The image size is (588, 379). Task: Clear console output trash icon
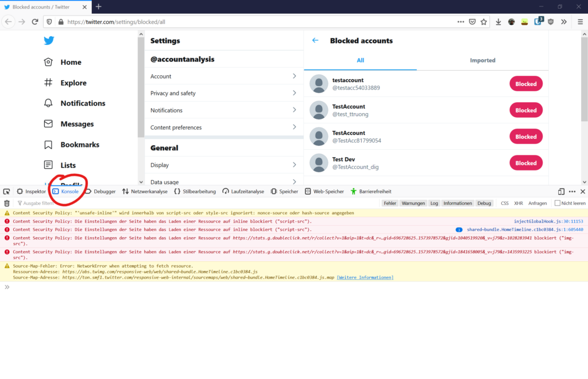pos(7,203)
